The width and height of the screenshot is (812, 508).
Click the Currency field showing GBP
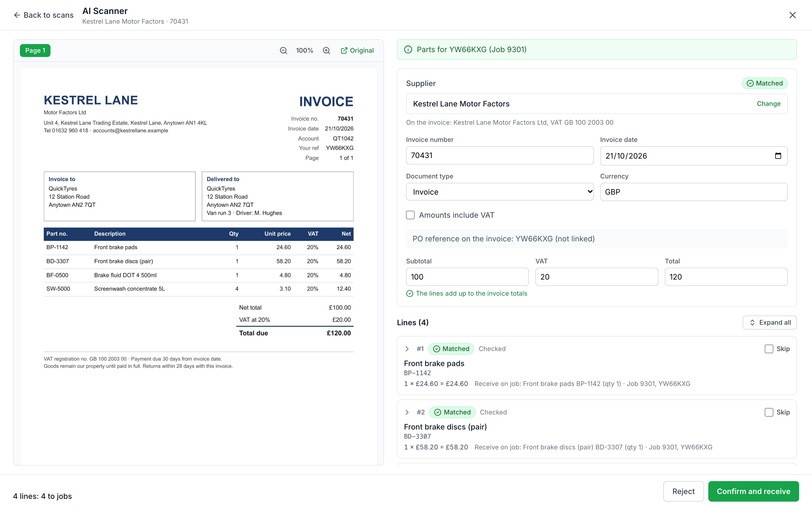[x=694, y=192]
